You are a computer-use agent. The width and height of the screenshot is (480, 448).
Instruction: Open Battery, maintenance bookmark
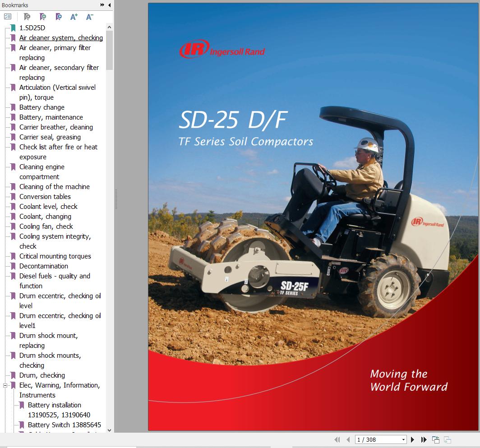pyautogui.click(x=51, y=117)
